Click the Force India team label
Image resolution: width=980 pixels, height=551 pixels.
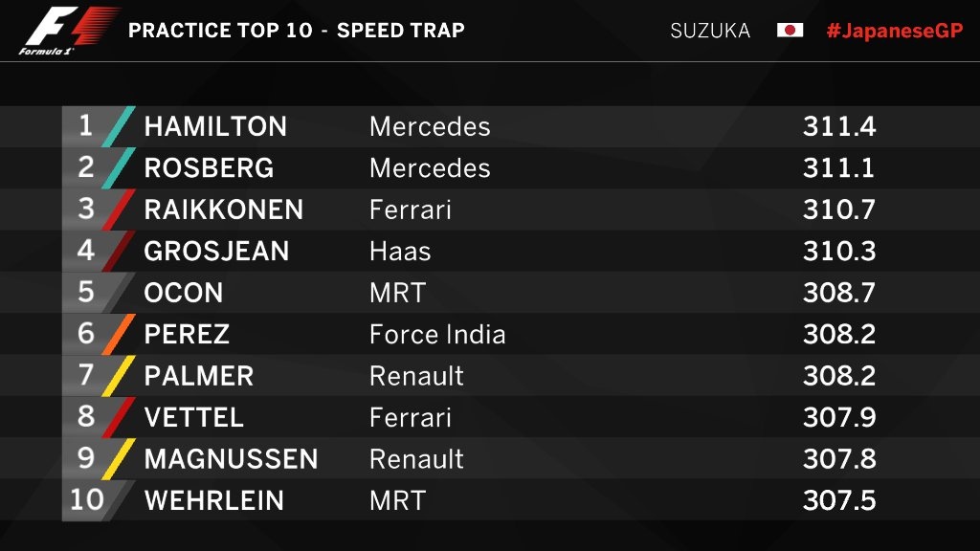point(437,334)
